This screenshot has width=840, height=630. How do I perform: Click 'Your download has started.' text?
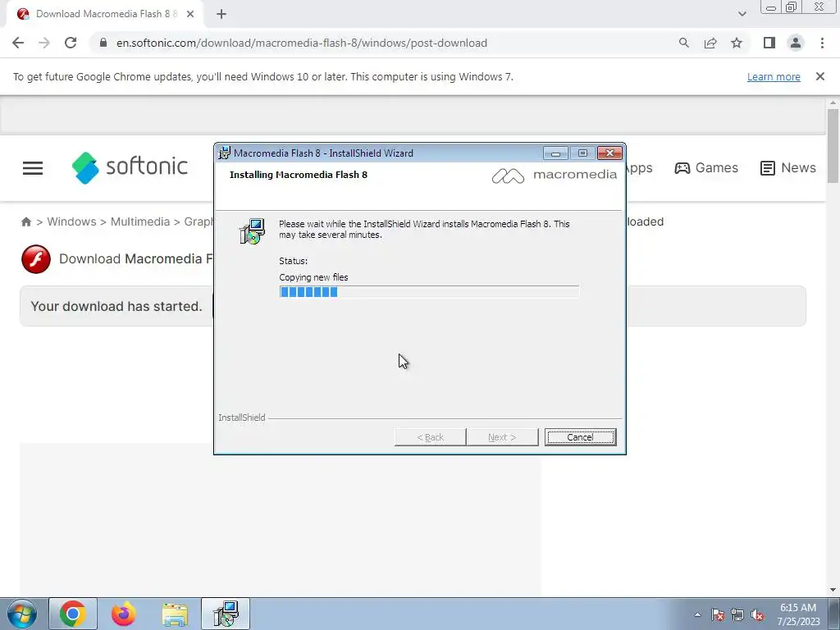[116, 307]
